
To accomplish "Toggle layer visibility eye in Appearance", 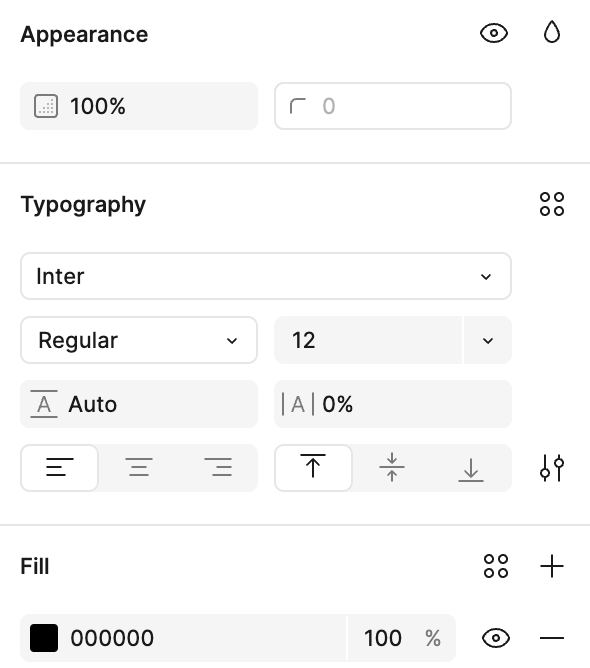I will pos(494,33).
